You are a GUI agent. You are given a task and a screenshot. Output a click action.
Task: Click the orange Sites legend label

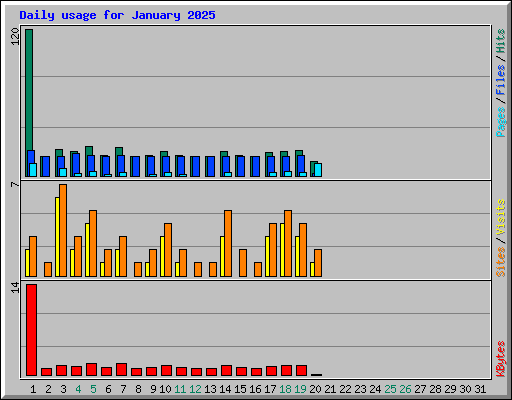[x=501, y=262]
